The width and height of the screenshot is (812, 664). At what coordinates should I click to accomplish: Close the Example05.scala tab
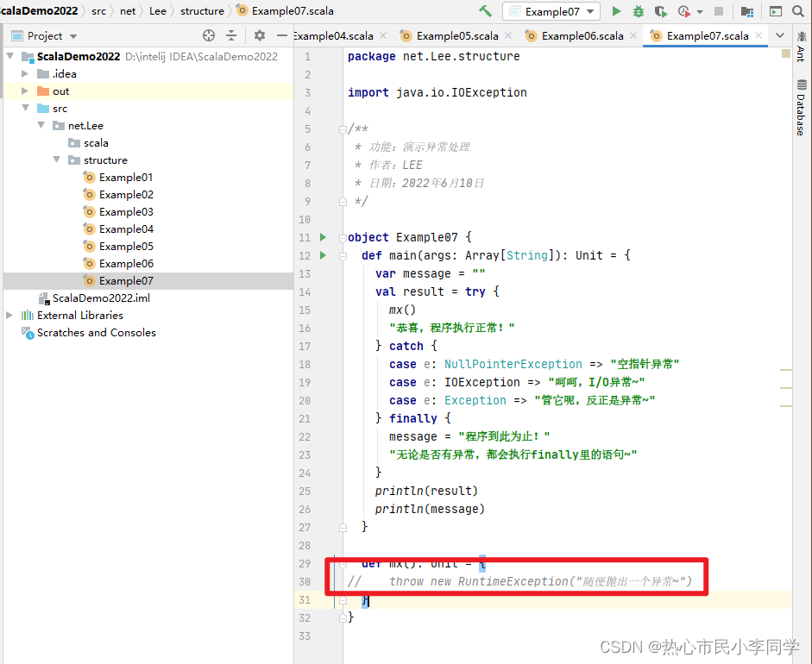[508, 35]
